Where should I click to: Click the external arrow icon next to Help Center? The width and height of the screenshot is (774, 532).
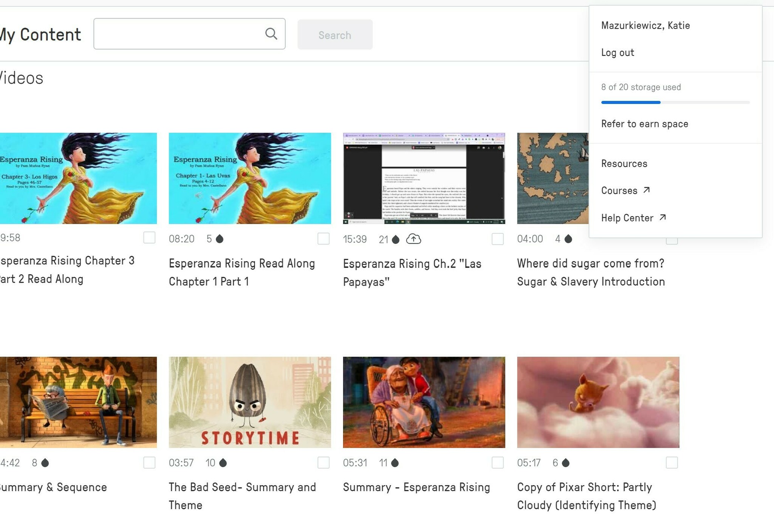click(x=663, y=218)
